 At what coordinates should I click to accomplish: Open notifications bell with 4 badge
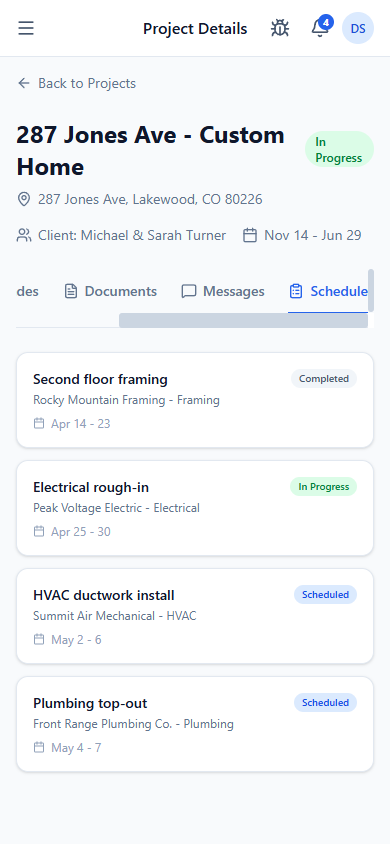321,27
